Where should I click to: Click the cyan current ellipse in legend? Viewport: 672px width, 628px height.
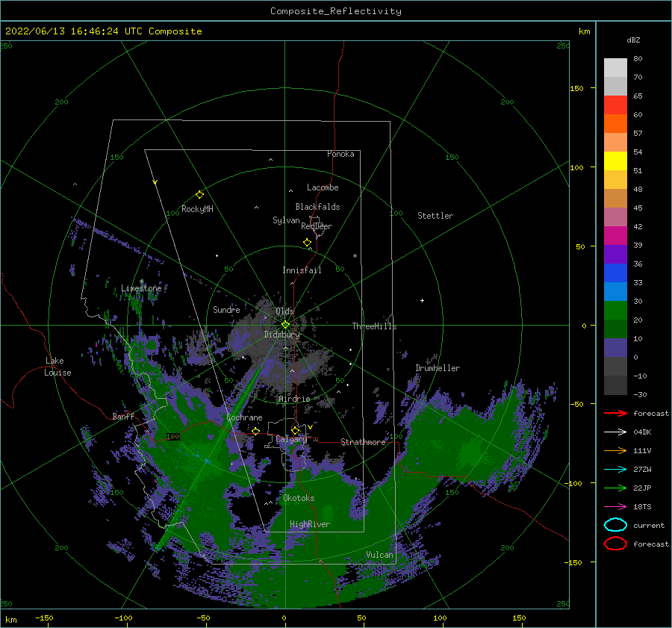click(615, 525)
